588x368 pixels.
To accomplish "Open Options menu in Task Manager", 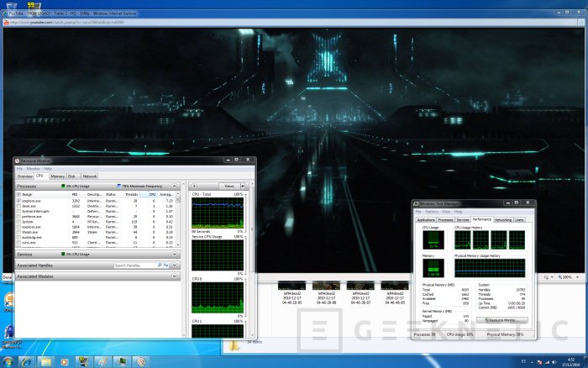I will [432, 212].
